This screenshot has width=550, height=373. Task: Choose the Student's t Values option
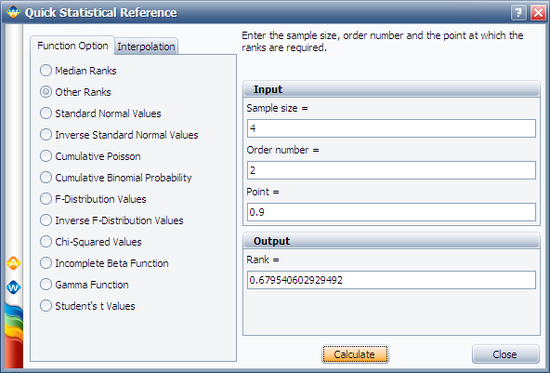(87, 306)
